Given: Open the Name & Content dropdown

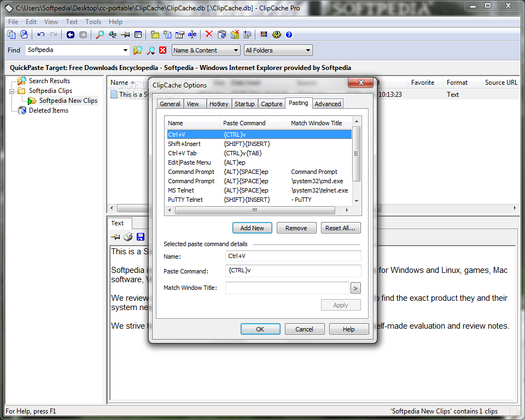Looking at the screenshot, I should [x=206, y=50].
